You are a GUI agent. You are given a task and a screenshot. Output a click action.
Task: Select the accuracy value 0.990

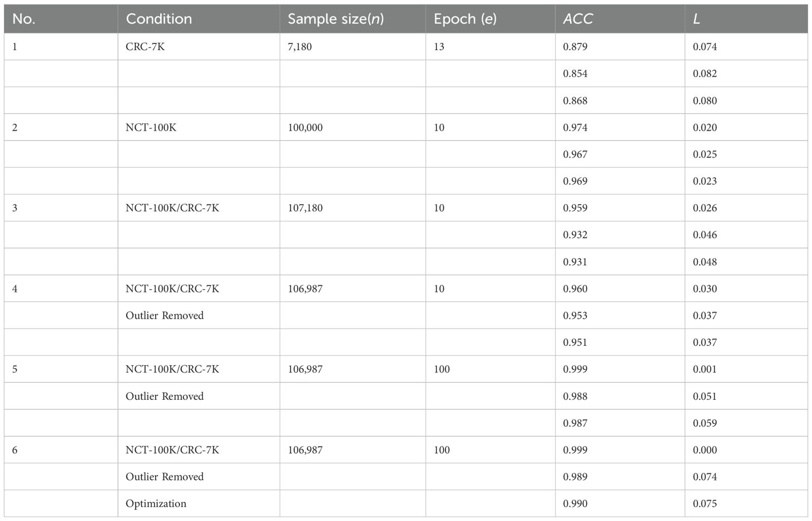click(575, 504)
